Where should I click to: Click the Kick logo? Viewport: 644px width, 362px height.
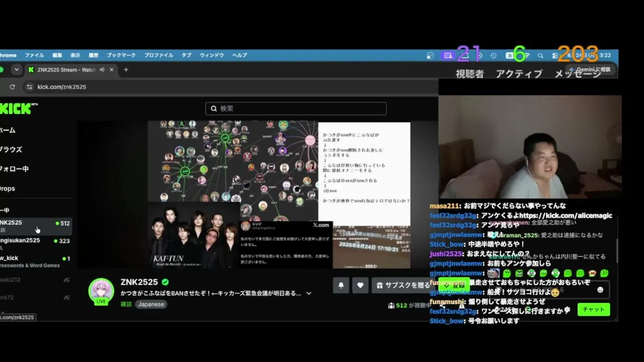(19, 109)
